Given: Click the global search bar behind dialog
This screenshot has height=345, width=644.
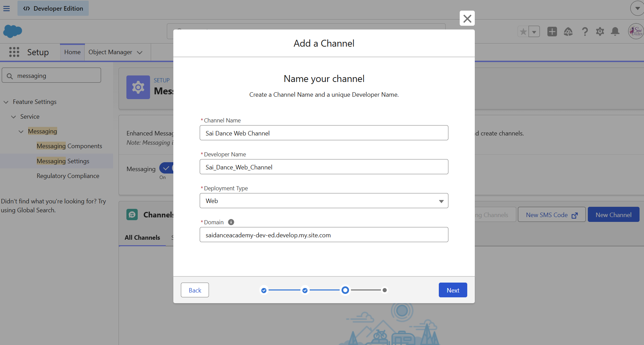Looking at the screenshot, I should point(306,26).
